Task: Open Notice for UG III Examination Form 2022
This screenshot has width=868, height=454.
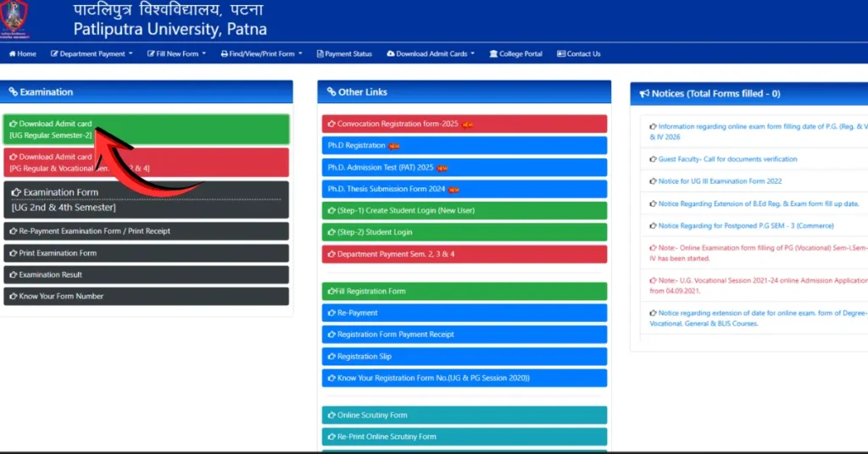Action: tap(720, 180)
